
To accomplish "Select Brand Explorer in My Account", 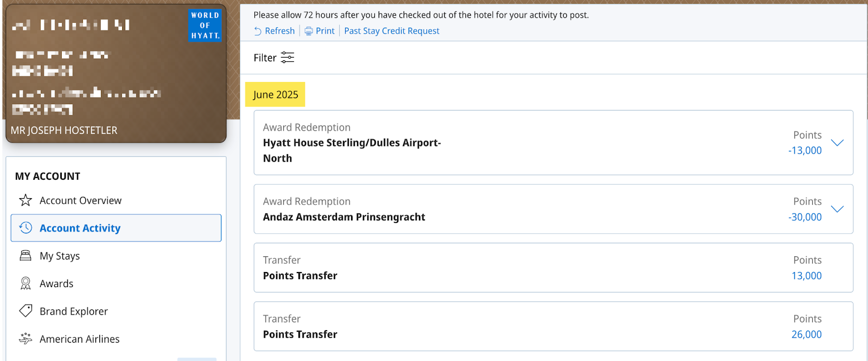I will tap(74, 311).
